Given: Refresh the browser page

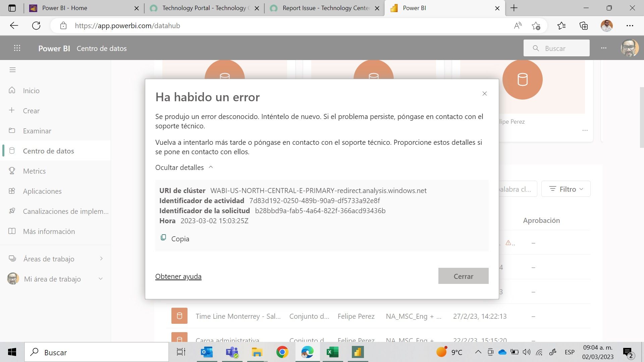Looking at the screenshot, I should (x=36, y=25).
